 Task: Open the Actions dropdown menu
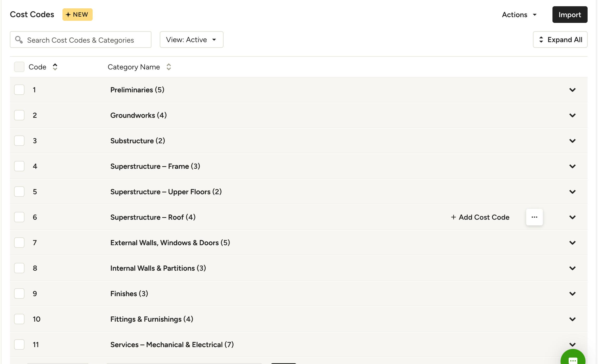tap(519, 15)
